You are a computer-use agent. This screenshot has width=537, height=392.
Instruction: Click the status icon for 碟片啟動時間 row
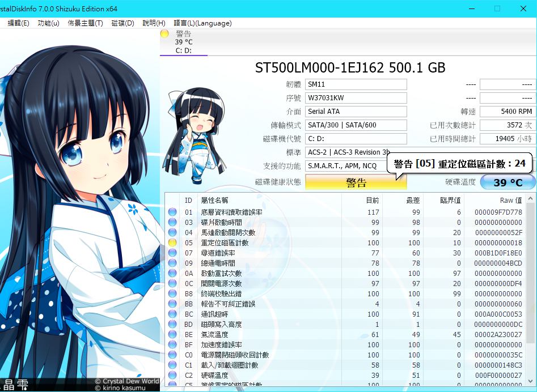click(172, 222)
